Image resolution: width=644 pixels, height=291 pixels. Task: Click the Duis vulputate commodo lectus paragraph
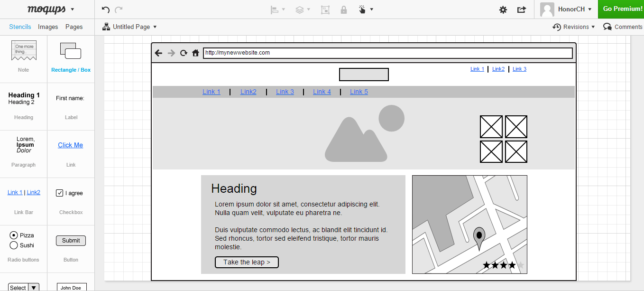pos(301,238)
